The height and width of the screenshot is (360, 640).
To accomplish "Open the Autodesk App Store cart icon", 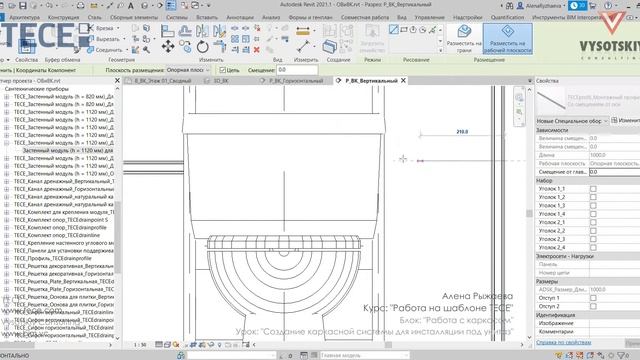I will [592, 6].
